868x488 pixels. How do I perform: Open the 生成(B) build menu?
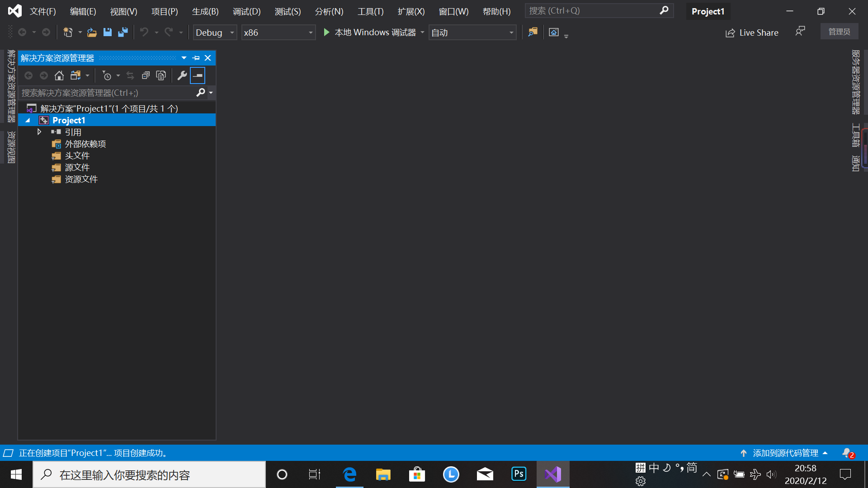[205, 11]
